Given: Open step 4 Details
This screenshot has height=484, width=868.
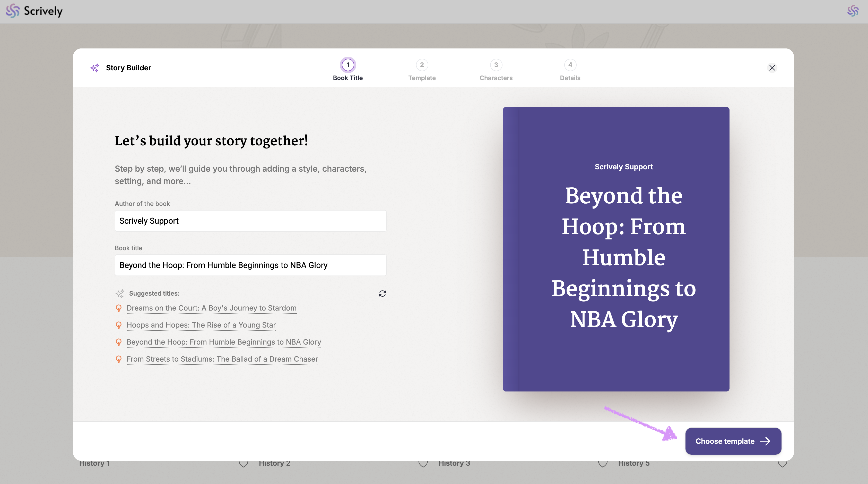Looking at the screenshot, I should tap(570, 65).
